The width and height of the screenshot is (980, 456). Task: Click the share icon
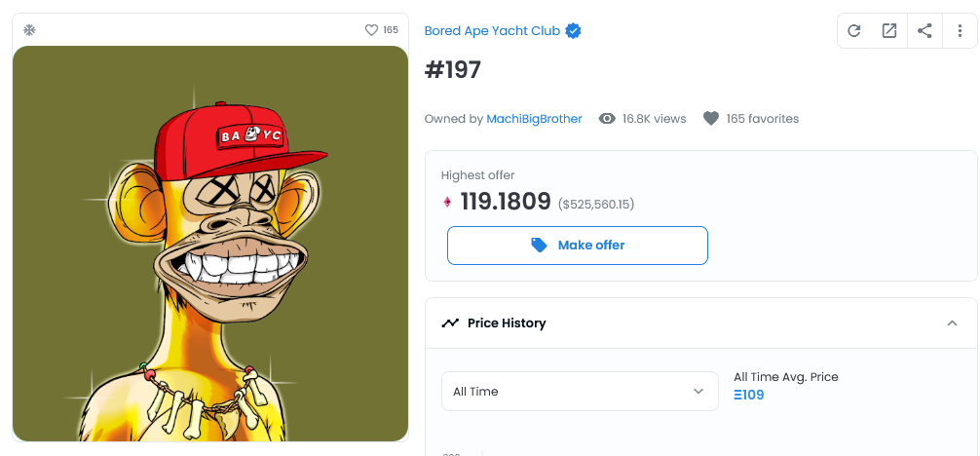[924, 30]
